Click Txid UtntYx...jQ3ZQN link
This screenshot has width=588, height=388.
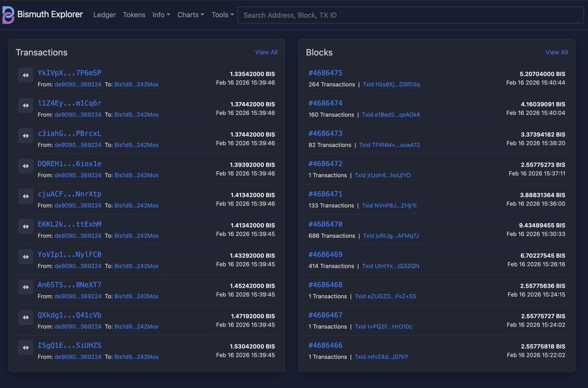tap(391, 266)
